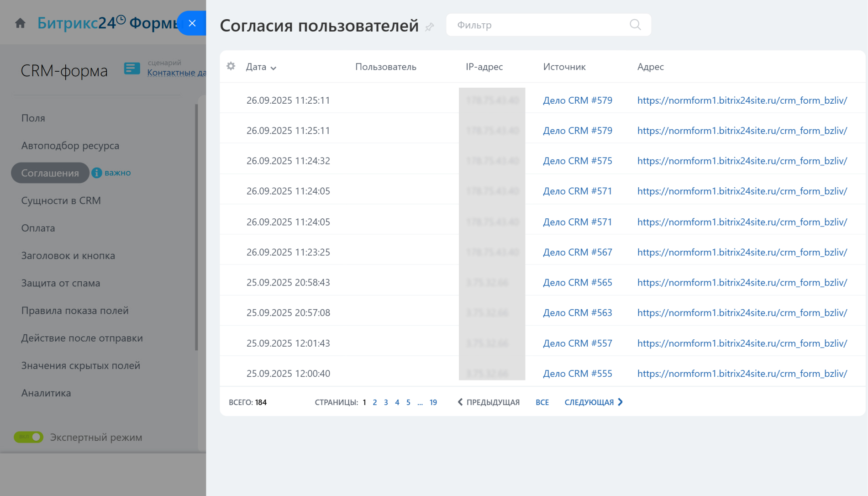
Task: Click the blue info icon next to важно
Action: pyautogui.click(x=97, y=173)
